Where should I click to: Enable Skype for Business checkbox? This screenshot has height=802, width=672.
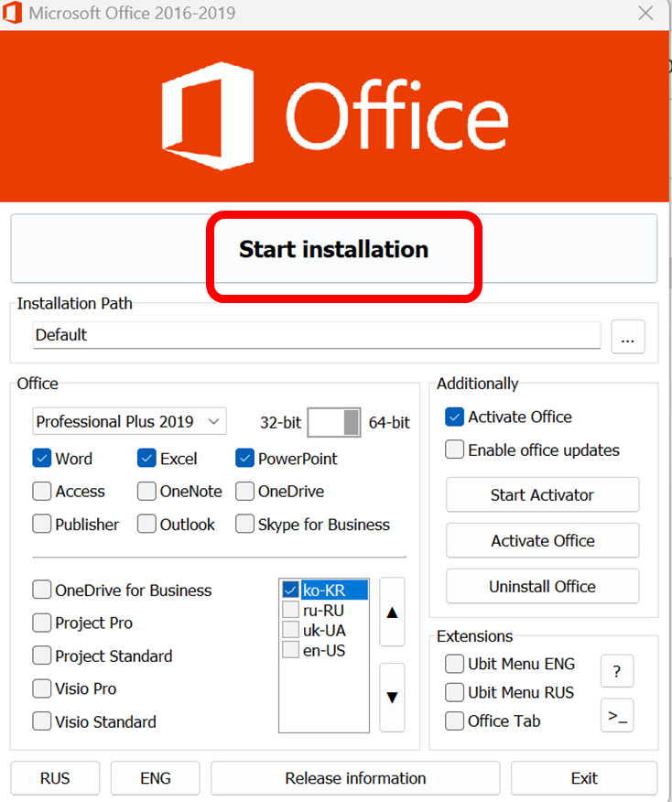[x=245, y=524]
